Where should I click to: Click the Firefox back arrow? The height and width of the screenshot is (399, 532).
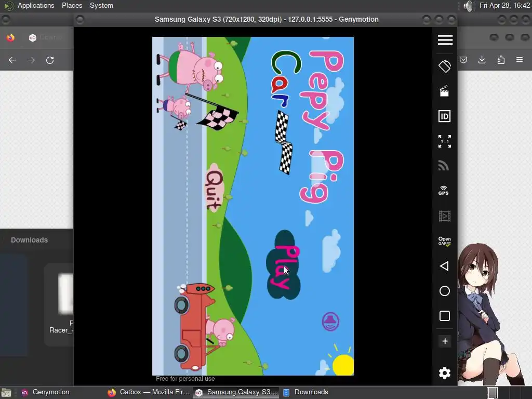coord(12,60)
